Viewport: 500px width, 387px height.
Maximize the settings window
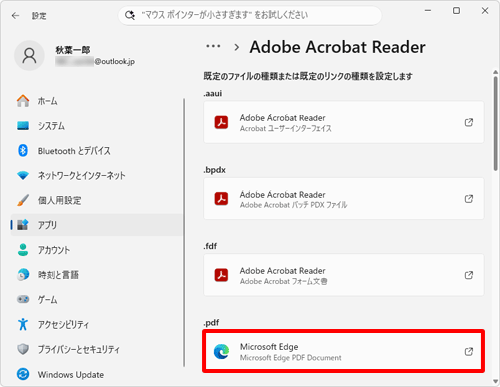(x=456, y=11)
